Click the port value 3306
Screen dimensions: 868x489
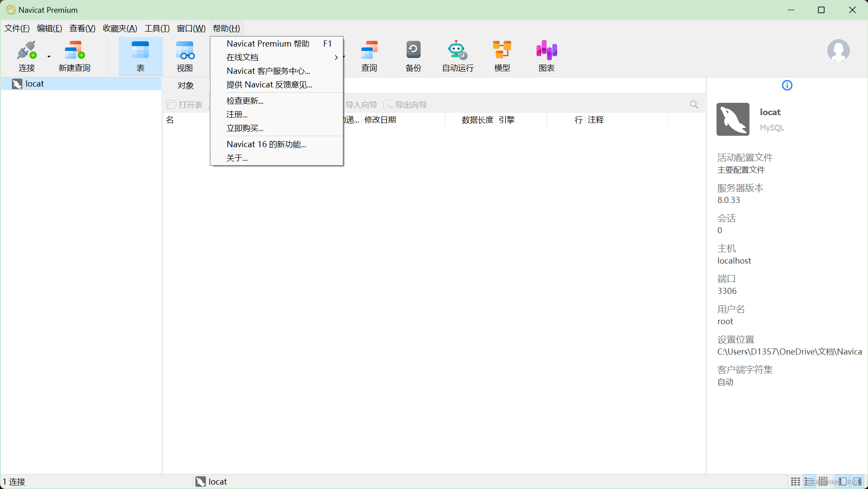pyautogui.click(x=727, y=291)
